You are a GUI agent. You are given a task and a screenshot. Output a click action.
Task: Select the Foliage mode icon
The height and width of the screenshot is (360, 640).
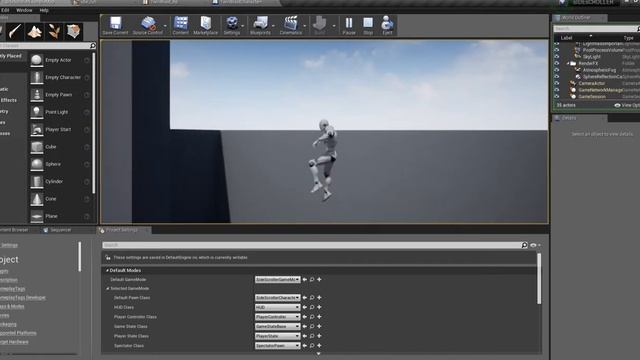[x=54, y=31]
